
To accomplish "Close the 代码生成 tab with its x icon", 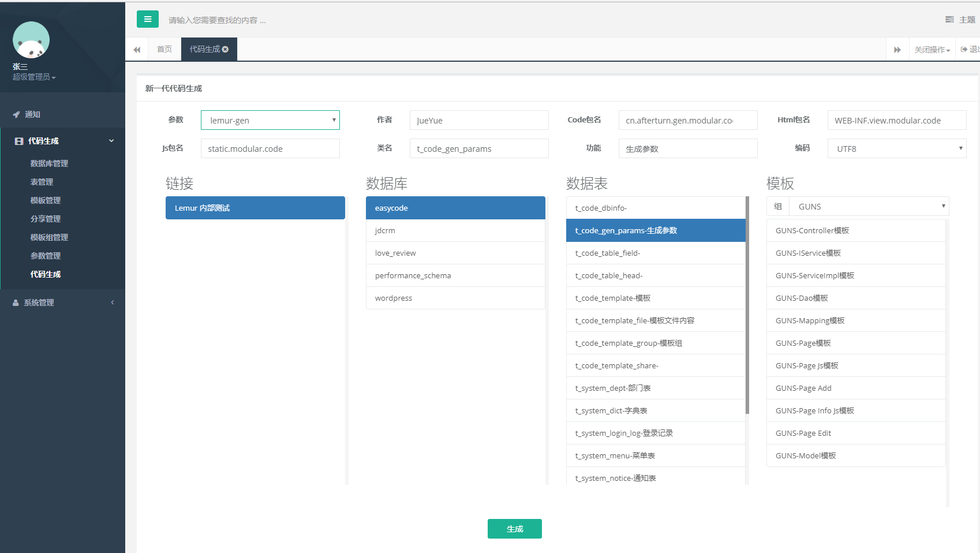I will pos(225,50).
